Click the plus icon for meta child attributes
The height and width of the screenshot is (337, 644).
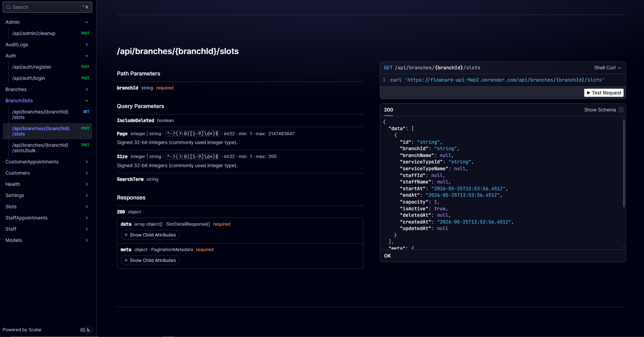(126, 261)
